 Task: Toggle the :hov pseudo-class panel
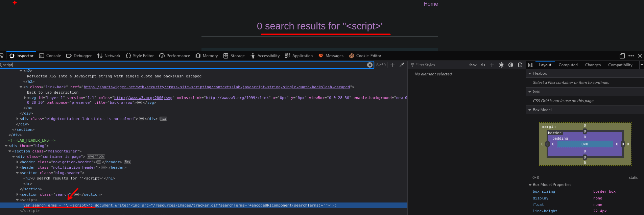473,65
